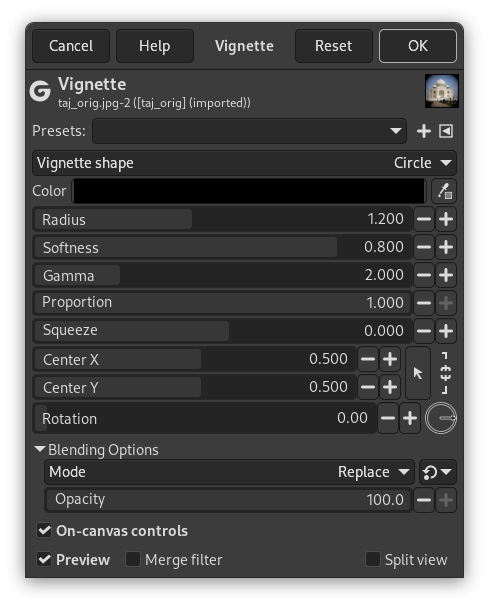Viewport: 489px width, 606px height.
Task: Open the presets manage menu icon
Action: 446,131
